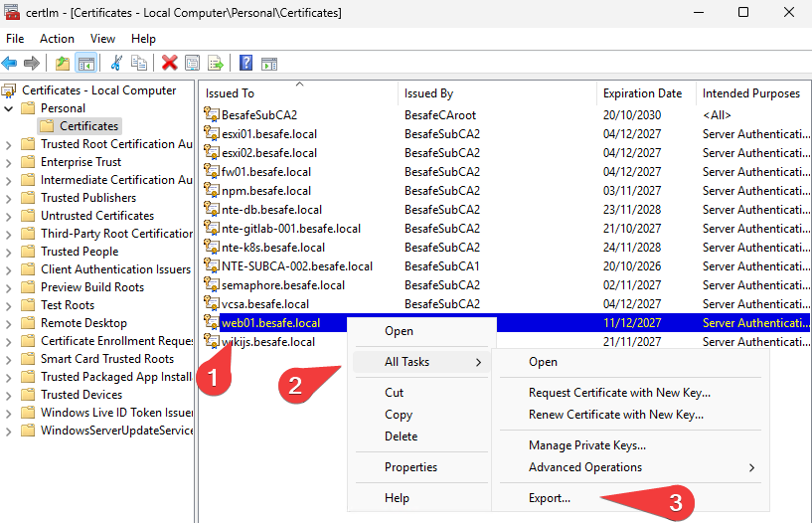This screenshot has width=812, height=523.
Task: Toggle the Show/Hide Console Tree icon
Action: point(85,64)
